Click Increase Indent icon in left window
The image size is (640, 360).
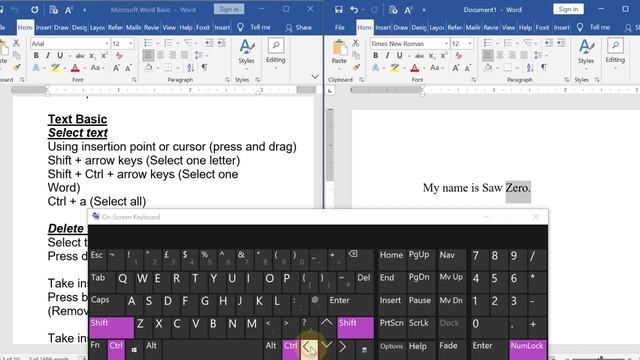point(221,43)
